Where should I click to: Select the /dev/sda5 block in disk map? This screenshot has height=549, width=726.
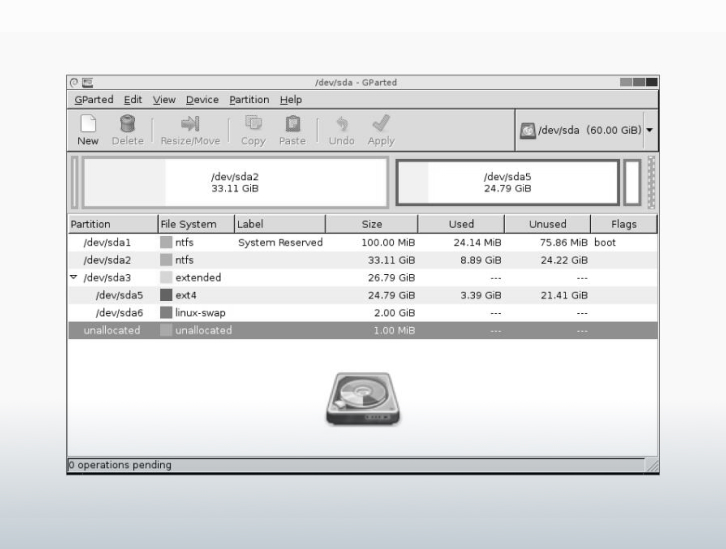coord(507,182)
